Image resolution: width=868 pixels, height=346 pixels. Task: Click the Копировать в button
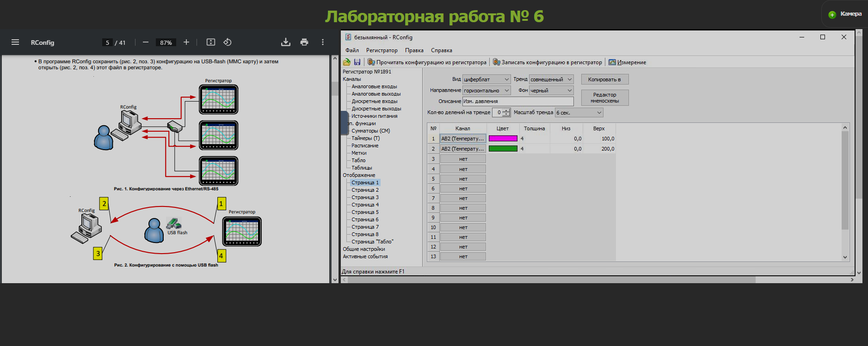point(604,79)
